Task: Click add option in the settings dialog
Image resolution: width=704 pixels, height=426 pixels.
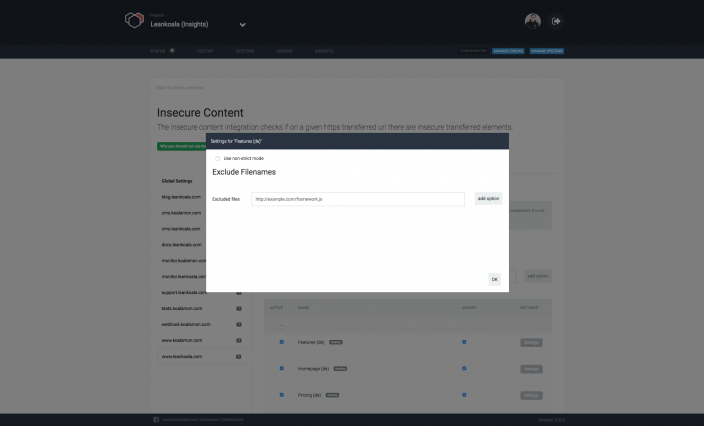Action: tap(488, 198)
